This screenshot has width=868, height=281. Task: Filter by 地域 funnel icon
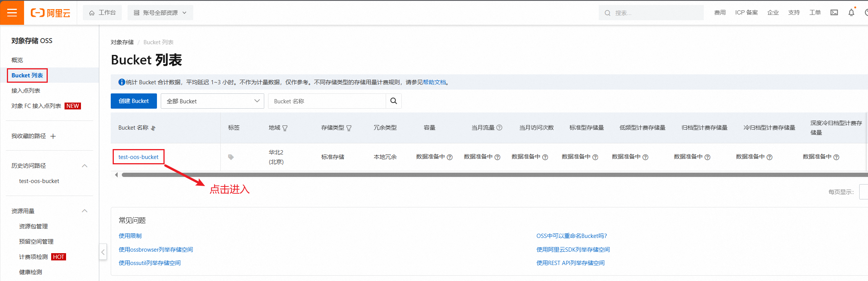[x=285, y=128]
